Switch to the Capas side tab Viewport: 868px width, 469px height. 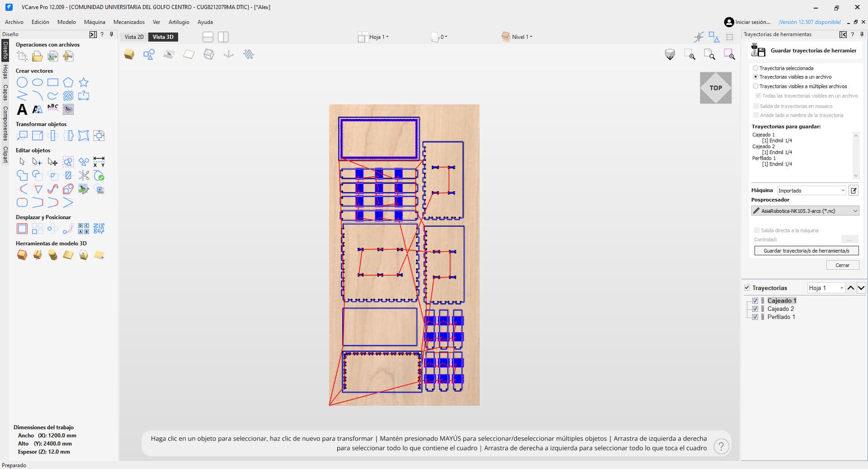coord(5,93)
